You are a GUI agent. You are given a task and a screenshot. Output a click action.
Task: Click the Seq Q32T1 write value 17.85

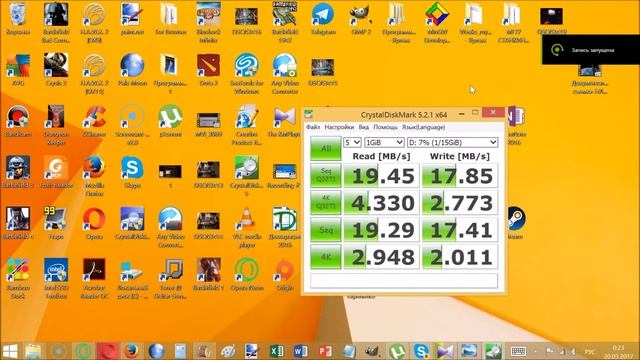[x=460, y=176]
